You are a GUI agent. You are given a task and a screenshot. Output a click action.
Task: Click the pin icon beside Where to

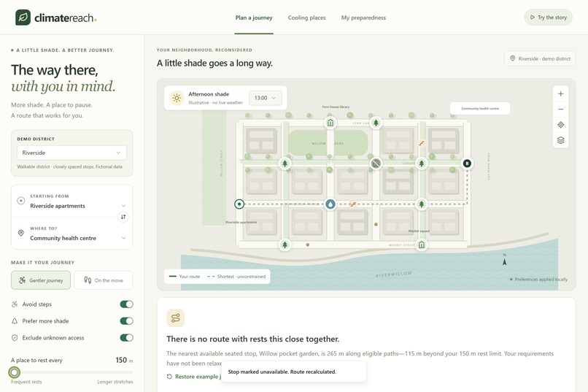point(21,233)
